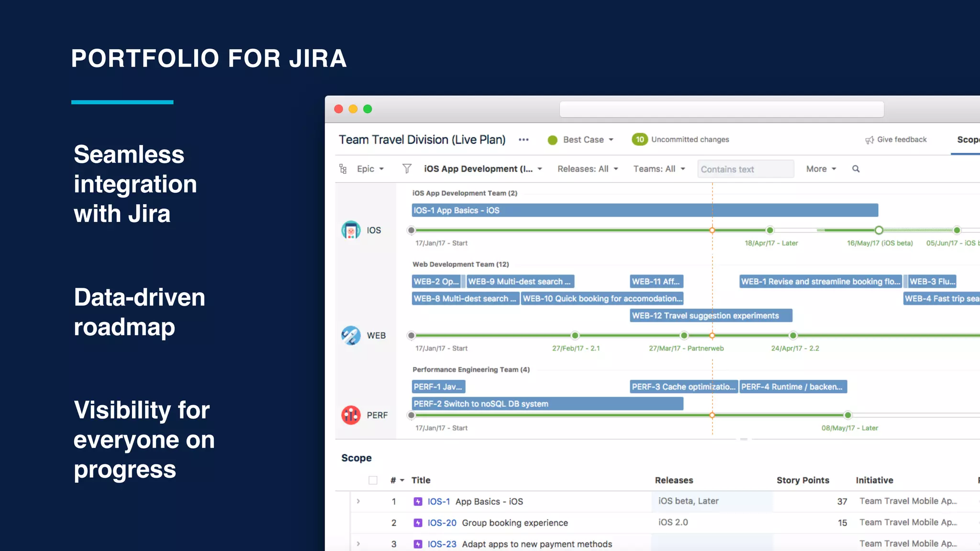The height and width of the screenshot is (551, 980).
Task: Click the macOS yellow minimize button
Action: click(353, 109)
